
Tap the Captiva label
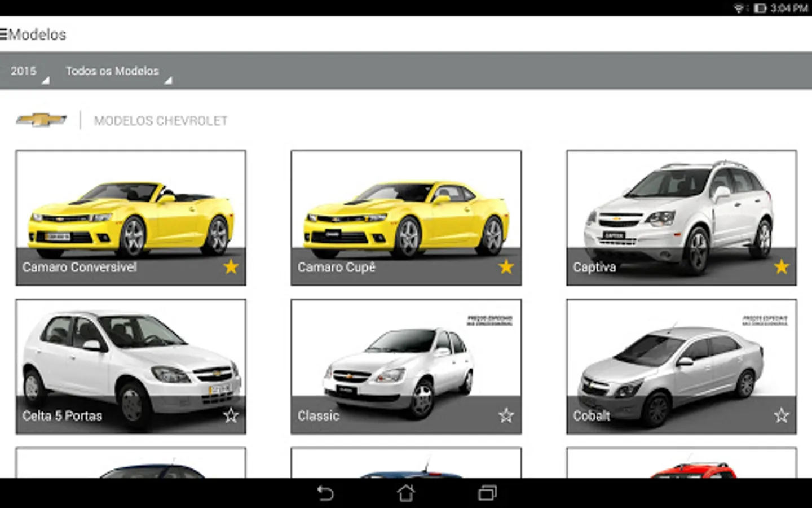(x=594, y=267)
